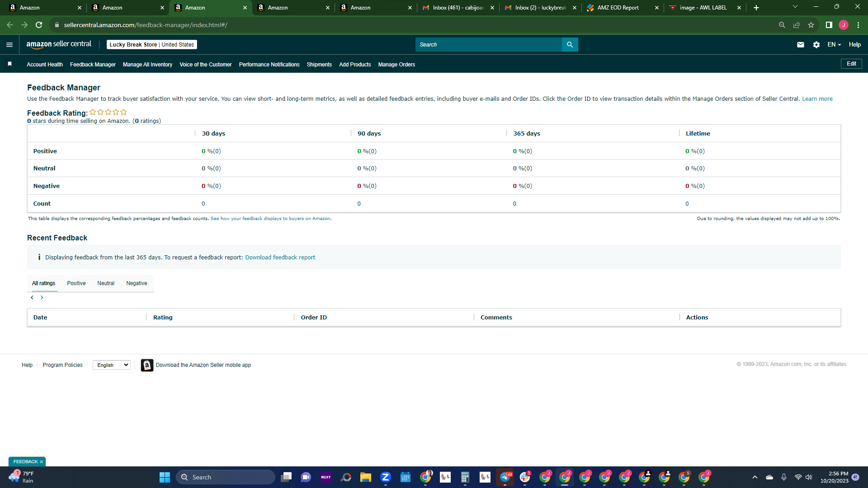Select the Neutral feedback tab
Image resolution: width=868 pixels, height=488 pixels.
[x=106, y=283]
